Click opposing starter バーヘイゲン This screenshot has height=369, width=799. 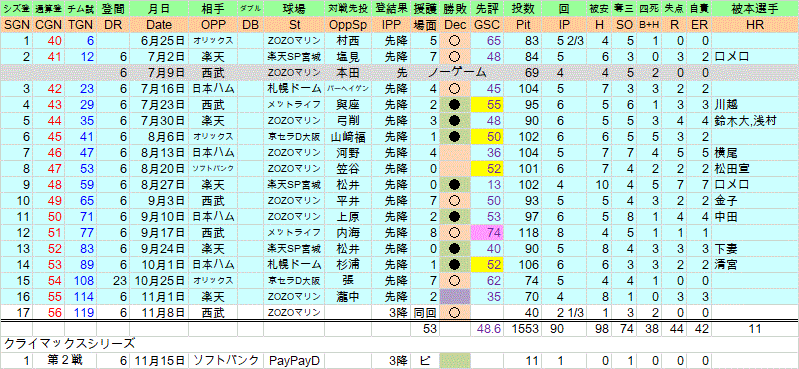pos(349,89)
